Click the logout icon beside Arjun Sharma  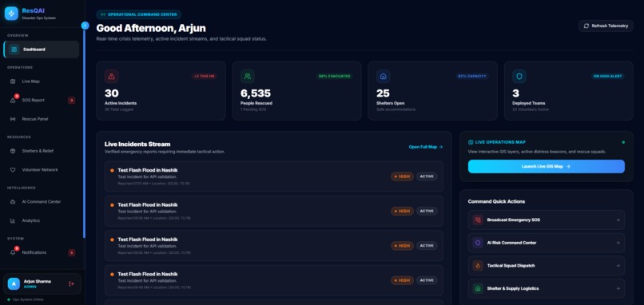pos(71,283)
